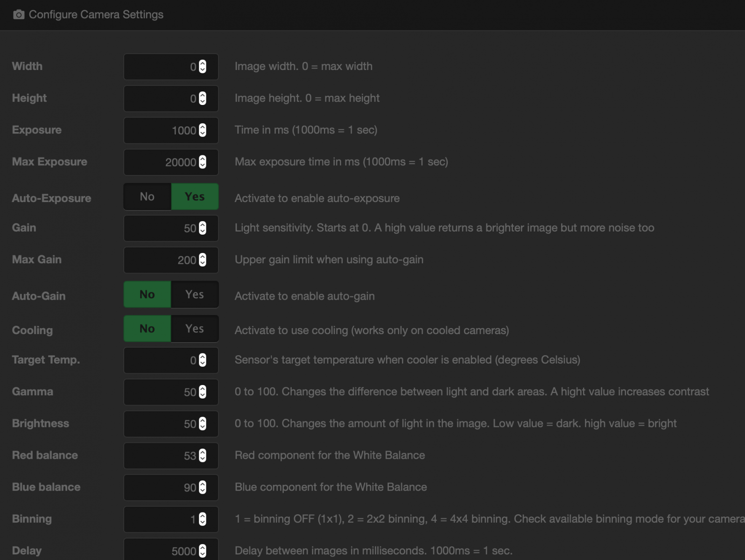Focus the Max Gain field showing 200
The image size is (745, 560).
tap(171, 260)
